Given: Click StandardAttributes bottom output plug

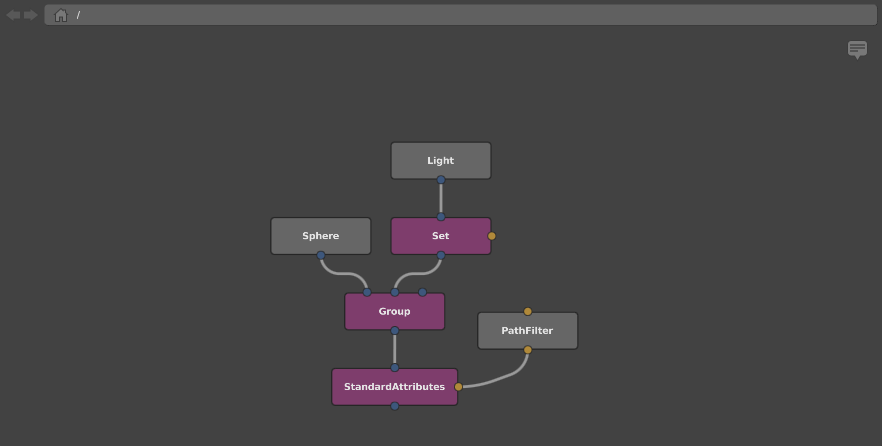Looking at the screenshot, I should coord(395,406).
